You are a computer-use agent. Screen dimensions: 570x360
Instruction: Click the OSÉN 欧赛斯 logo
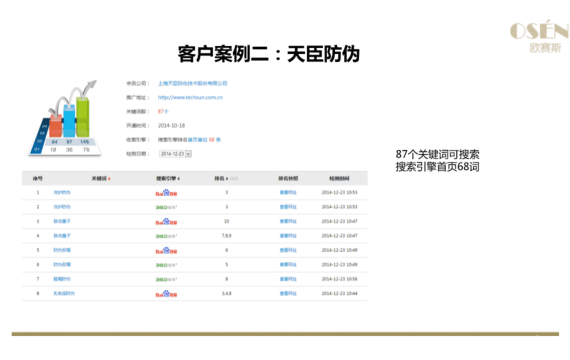[539, 36]
